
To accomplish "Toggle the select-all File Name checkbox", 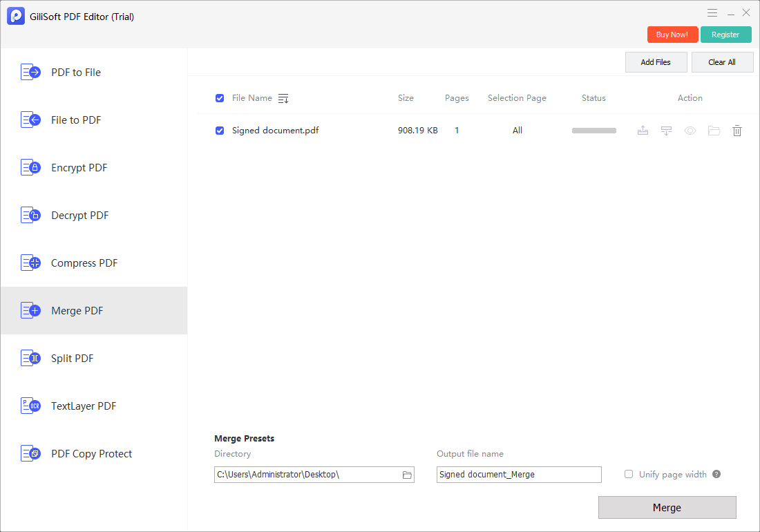I will (x=220, y=98).
